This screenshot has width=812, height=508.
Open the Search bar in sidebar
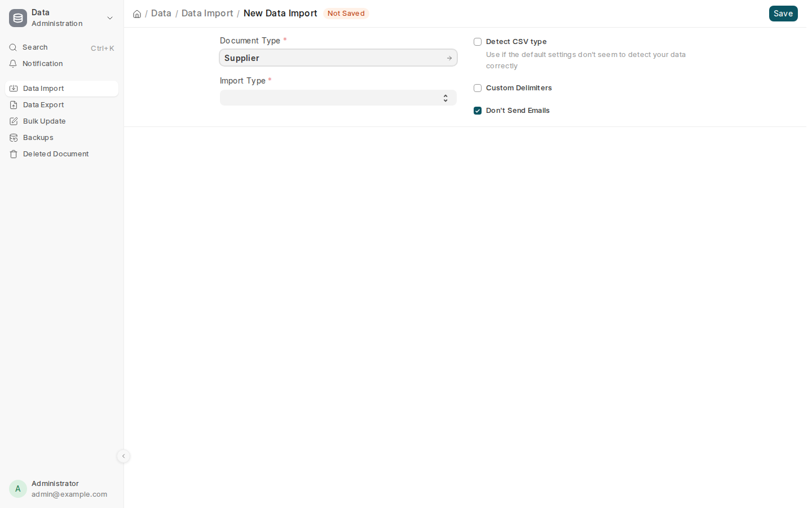(x=62, y=47)
